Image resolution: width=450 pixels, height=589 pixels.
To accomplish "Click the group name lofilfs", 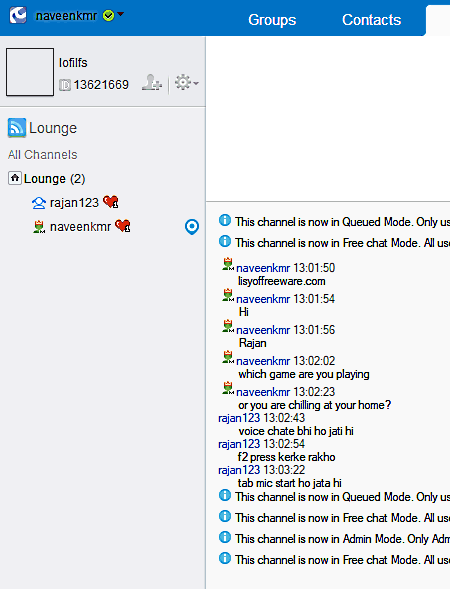I will click(x=73, y=63).
